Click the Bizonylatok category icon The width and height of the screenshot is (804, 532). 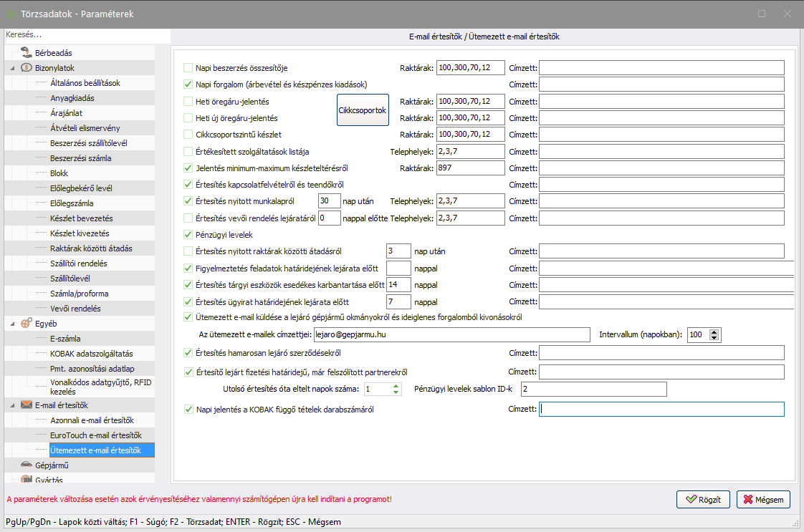[x=26, y=68]
